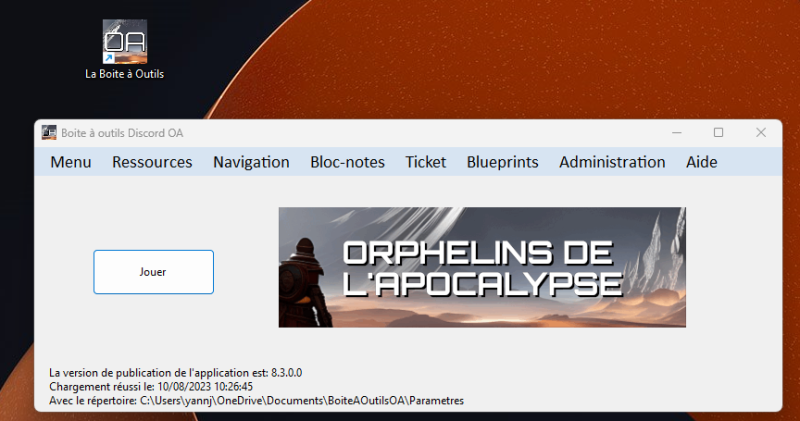The width and height of the screenshot is (800, 421).
Task: Open the Navigation menu
Action: 251,162
